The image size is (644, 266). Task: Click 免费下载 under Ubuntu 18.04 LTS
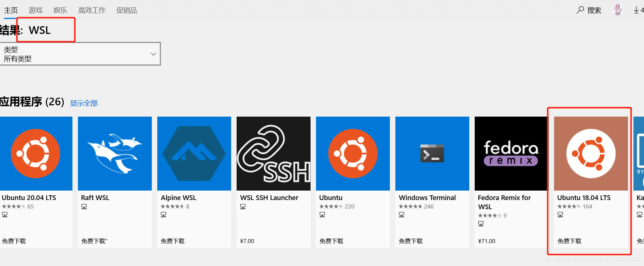569,241
